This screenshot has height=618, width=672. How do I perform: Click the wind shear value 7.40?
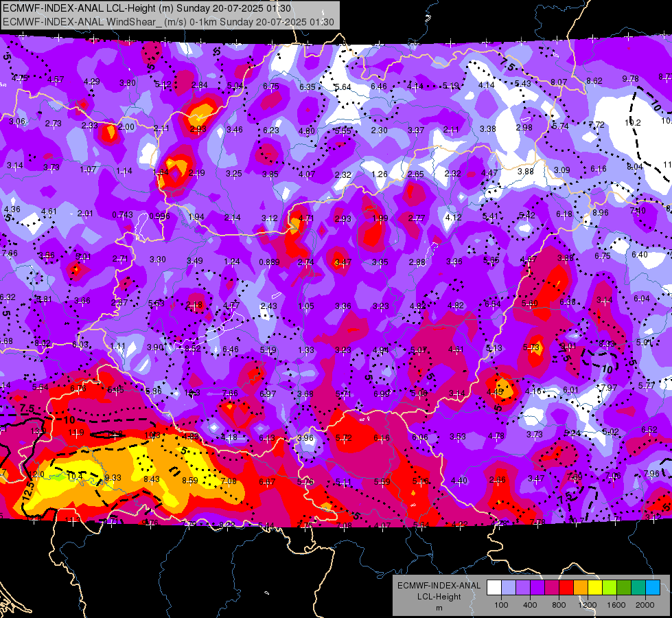coord(638,210)
